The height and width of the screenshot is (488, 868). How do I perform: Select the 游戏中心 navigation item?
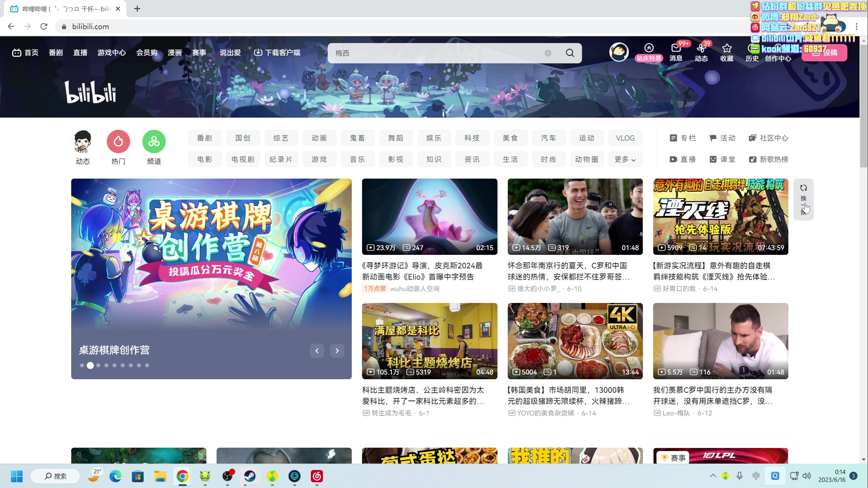(x=112, y=53)
